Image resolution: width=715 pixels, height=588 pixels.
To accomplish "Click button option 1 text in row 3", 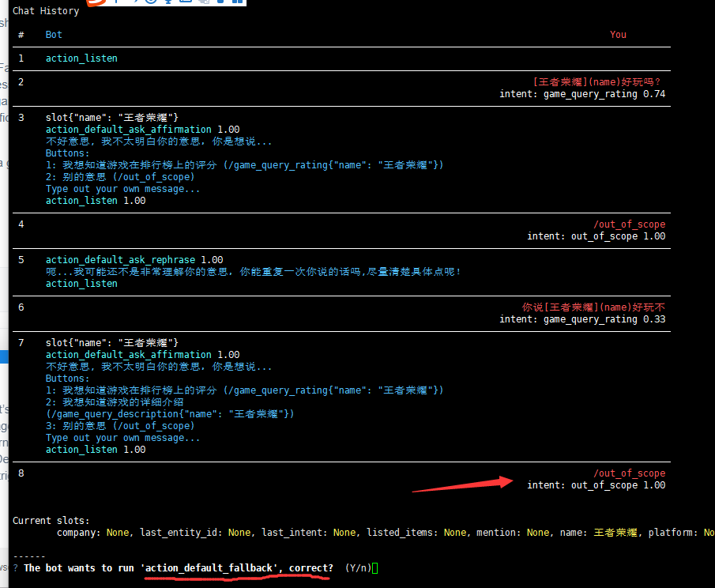I will pos(244,165).
